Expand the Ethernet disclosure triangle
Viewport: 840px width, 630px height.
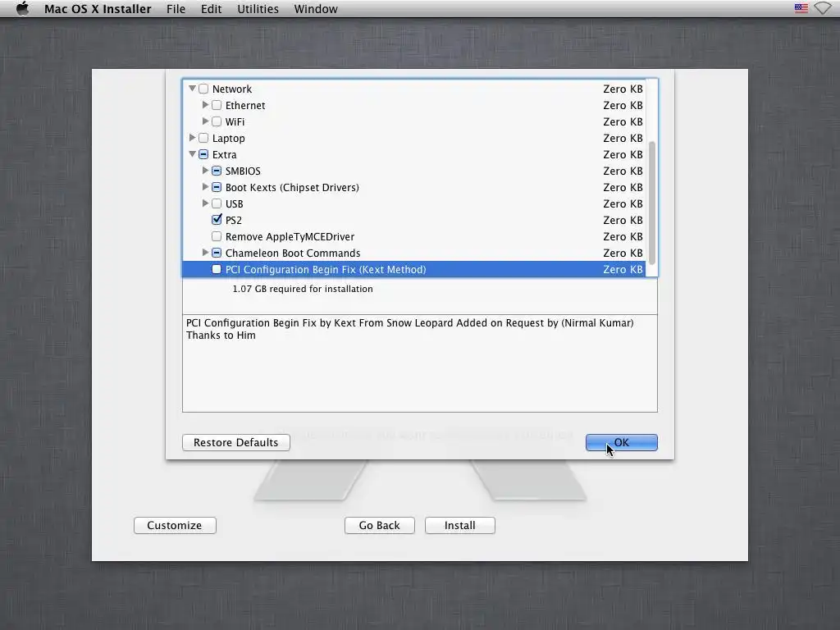[x=205, y=105]
